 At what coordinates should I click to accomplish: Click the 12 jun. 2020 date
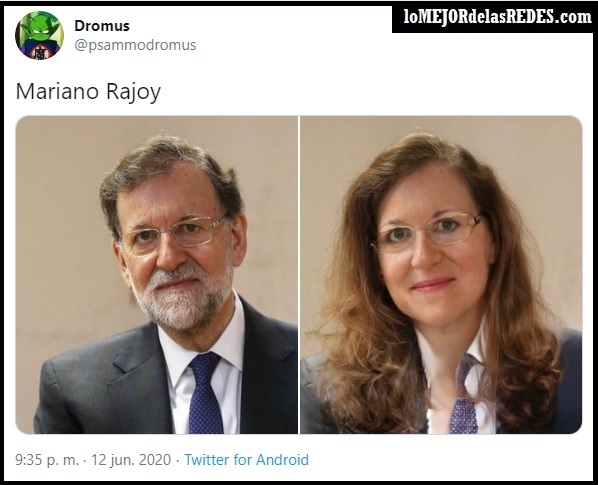pyautogui.click(x=131, y=460)
